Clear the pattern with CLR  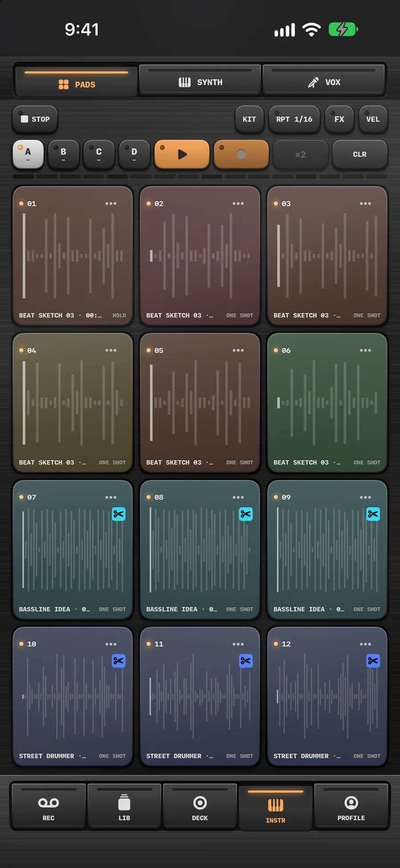(360, 155)
